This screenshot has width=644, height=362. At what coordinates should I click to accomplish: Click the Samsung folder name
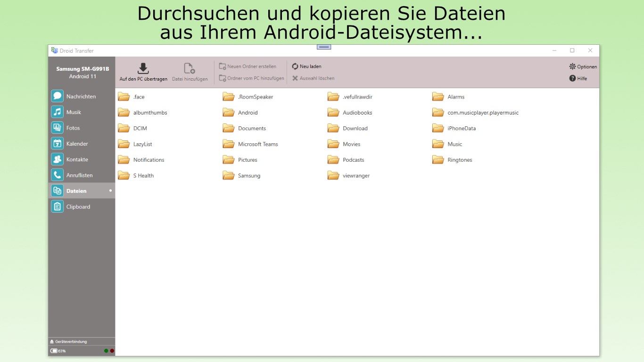pos(249,176)
